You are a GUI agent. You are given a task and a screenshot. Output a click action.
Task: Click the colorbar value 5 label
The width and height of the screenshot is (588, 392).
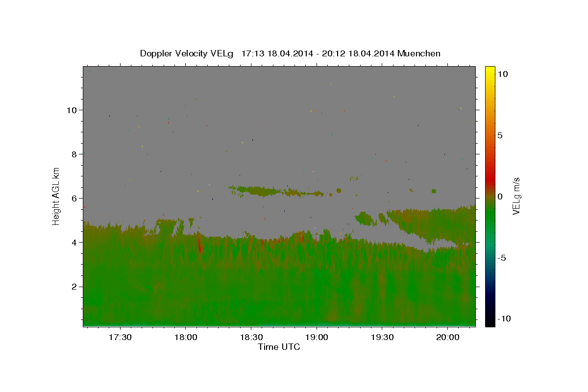coord(500,135)
